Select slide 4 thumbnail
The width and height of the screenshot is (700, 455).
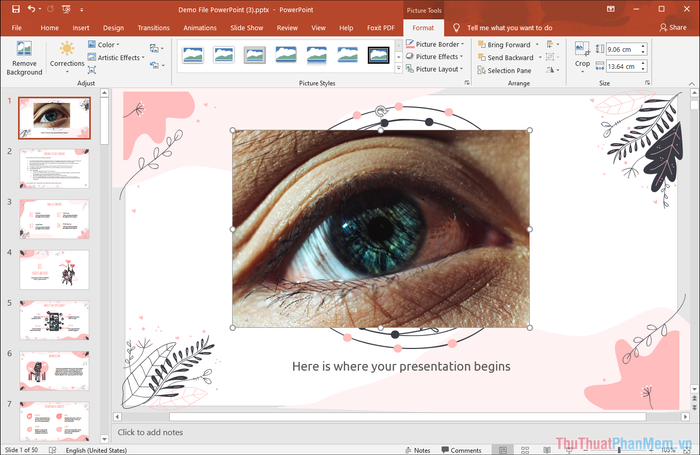[x=54, y=269]
